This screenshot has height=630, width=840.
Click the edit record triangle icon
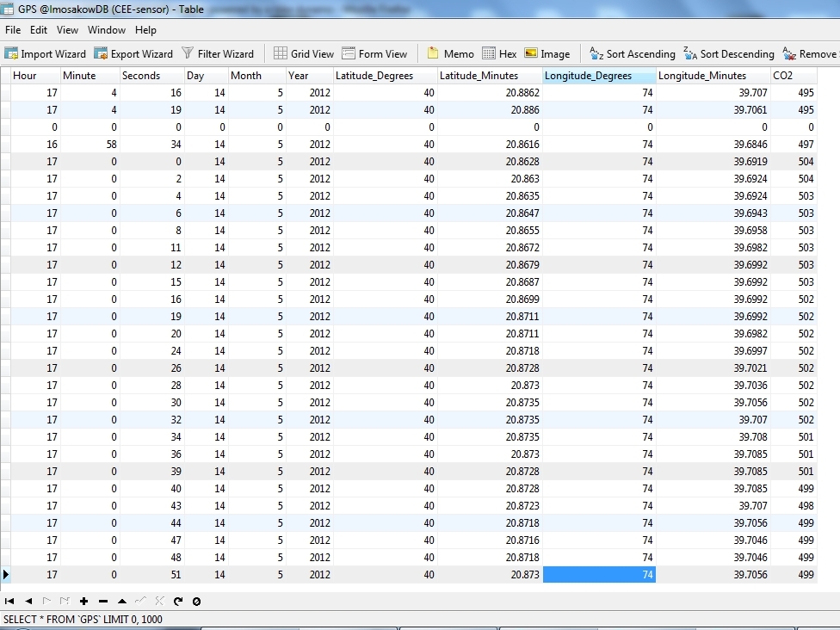[x=121, y=601]
